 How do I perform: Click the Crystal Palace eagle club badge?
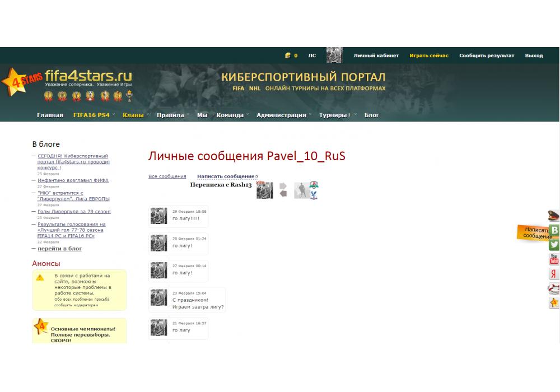[x=314, y=195]
